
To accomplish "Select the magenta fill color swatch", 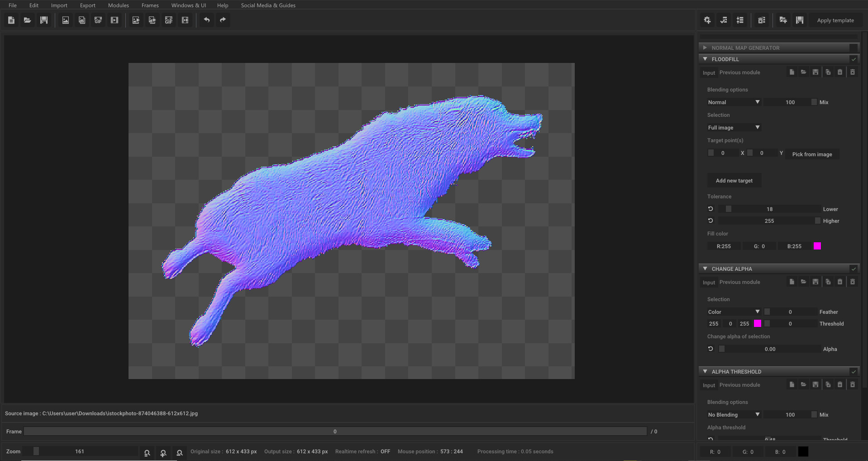I will click(x=817, y=246).
